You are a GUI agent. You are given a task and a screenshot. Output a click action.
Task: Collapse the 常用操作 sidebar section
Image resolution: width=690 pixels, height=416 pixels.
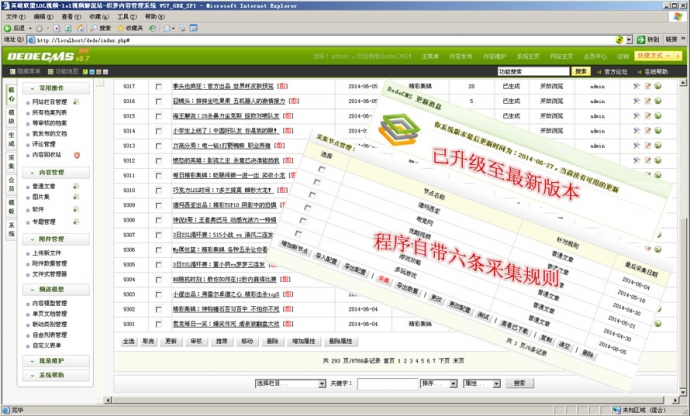[56, 88]
